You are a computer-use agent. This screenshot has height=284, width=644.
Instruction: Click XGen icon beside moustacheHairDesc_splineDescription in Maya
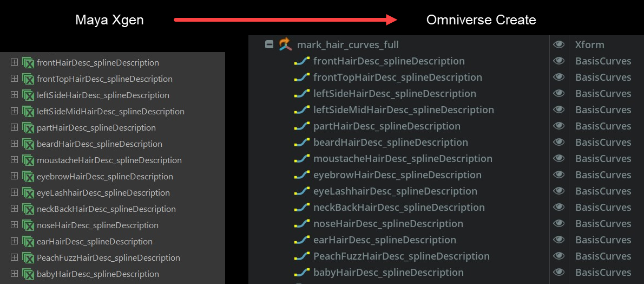[x=28, y=160]
